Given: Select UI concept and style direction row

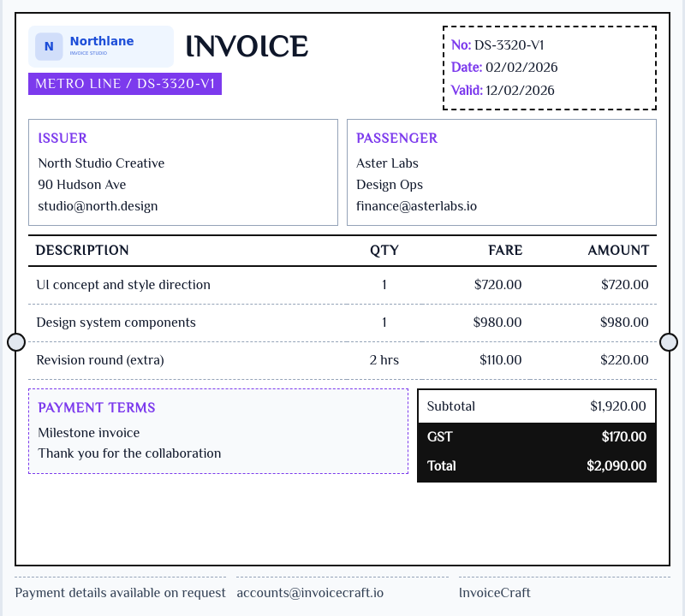Looking at the screenshot, I should tap(342, 285).
